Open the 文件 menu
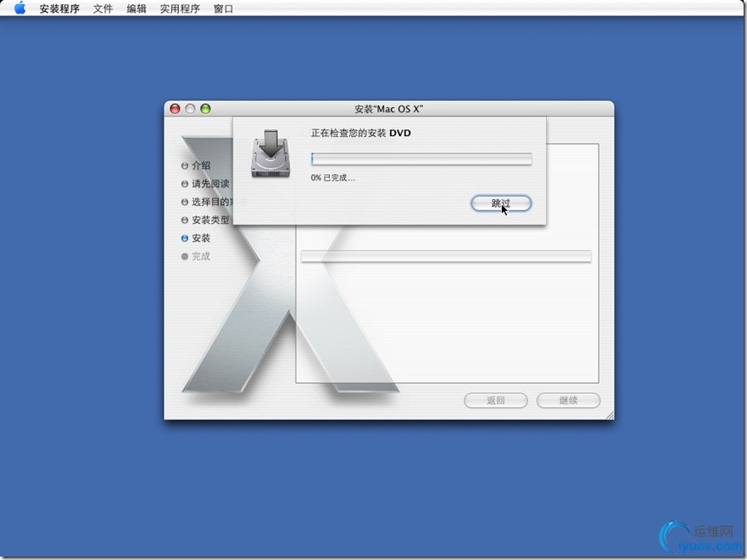This screenshot has width=747, height=560. pos(103,9)
